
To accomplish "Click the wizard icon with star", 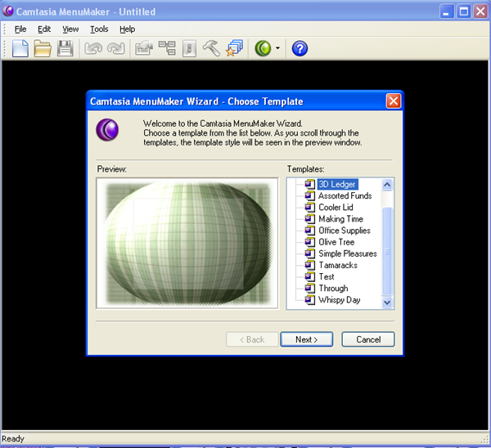I will click(x=234, y=48).
